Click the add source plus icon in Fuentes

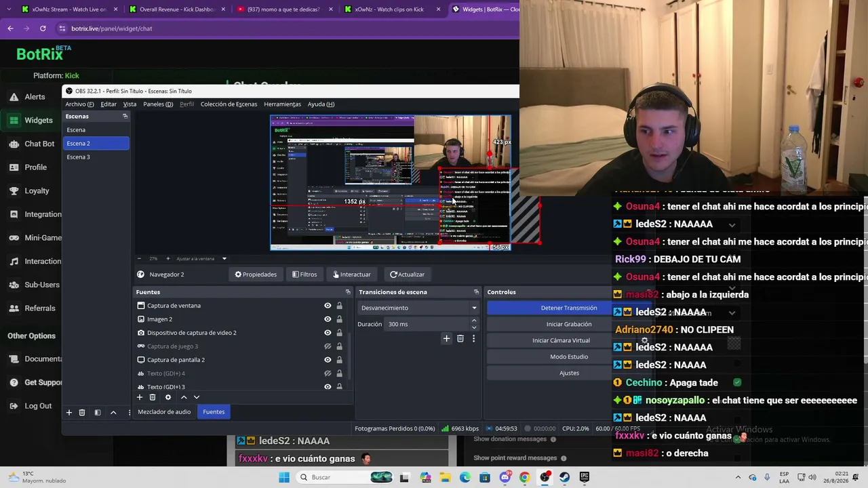(x=139, y=397)
